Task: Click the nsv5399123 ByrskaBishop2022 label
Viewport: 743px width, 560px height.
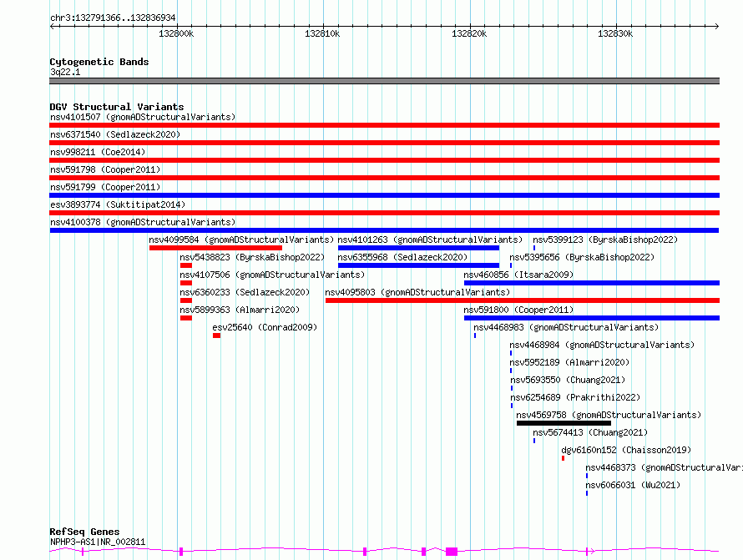Action: 605,240
